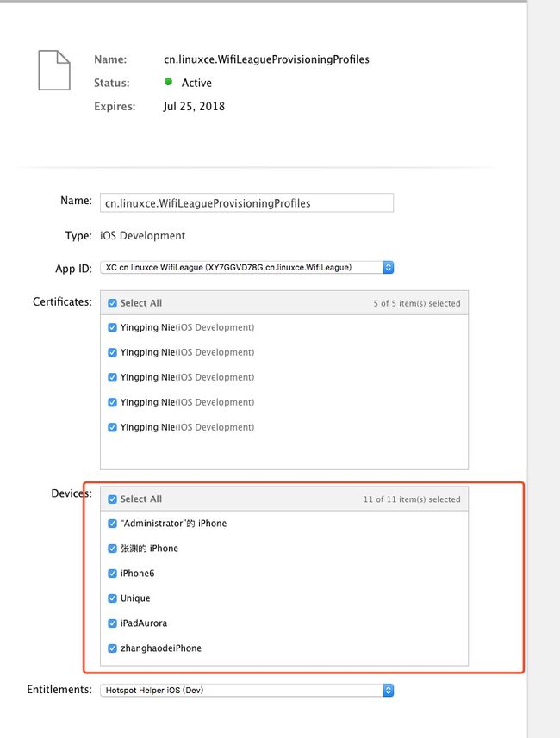560x738 pixels.
Task: Click the provisioning profile document icon
Action: [54, 70]
